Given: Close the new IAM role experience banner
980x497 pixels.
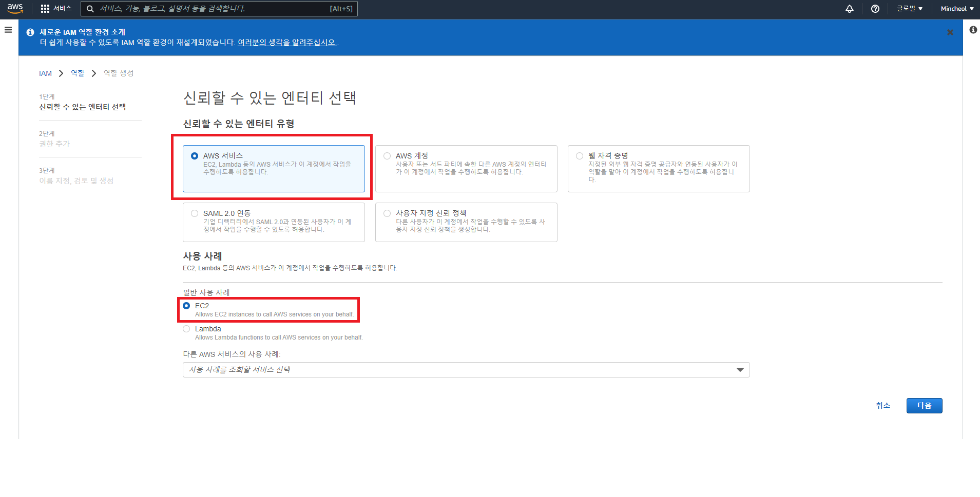Looking at the screenshot, I should click(950, 32).
